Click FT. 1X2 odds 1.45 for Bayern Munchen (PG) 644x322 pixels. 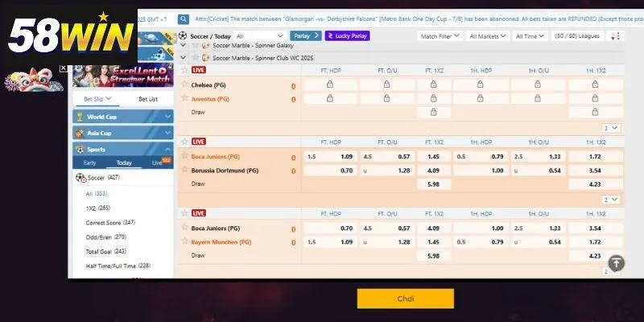coord(434,242)
